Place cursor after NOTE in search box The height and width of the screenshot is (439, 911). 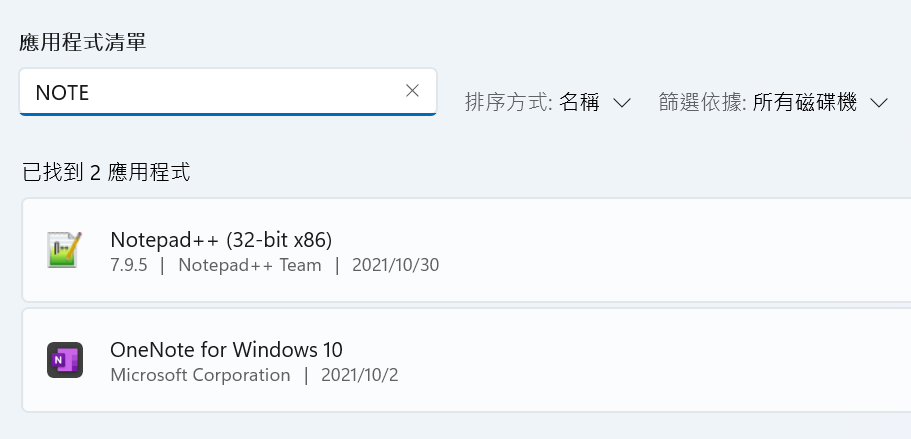90,93
